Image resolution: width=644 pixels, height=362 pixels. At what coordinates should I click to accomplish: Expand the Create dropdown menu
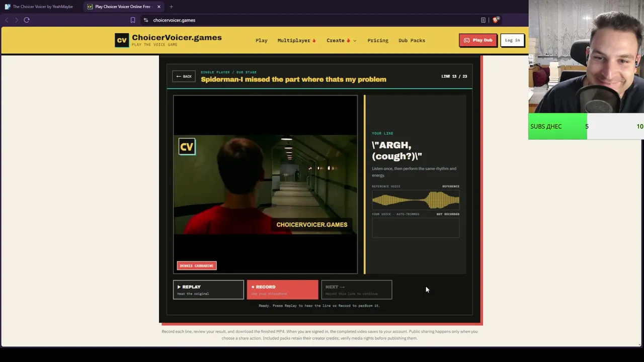(341, 40)
